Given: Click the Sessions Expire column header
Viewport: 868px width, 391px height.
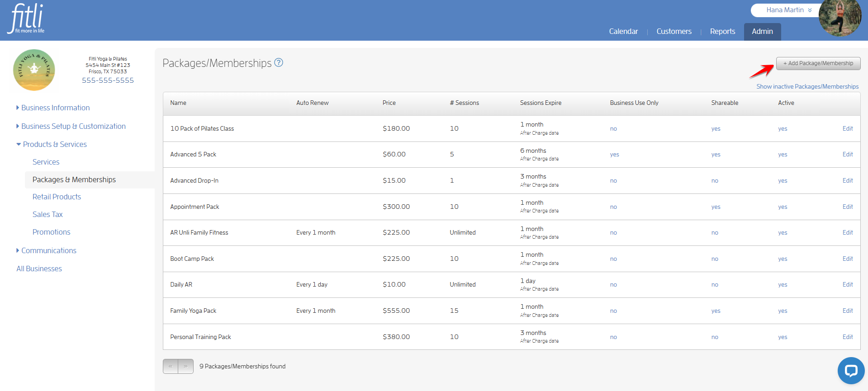Looking at the screenshot, I should pos(541,103).
